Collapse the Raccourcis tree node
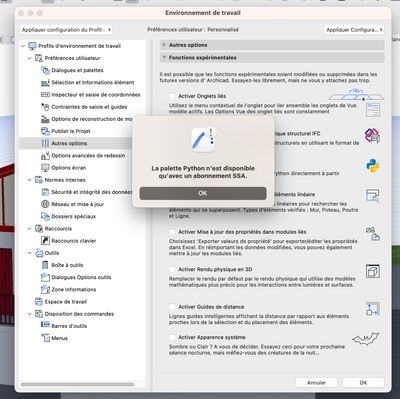400x399 pixels. click(x=29, y=229)
